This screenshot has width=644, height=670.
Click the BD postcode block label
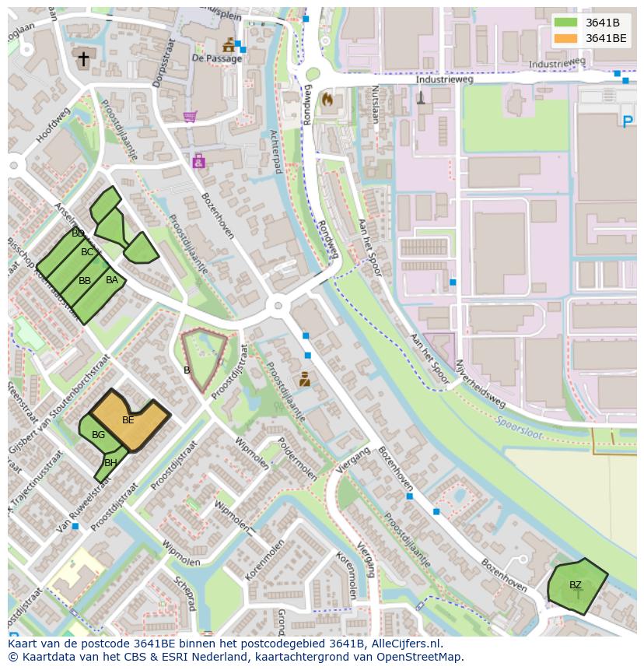(78, 233)
